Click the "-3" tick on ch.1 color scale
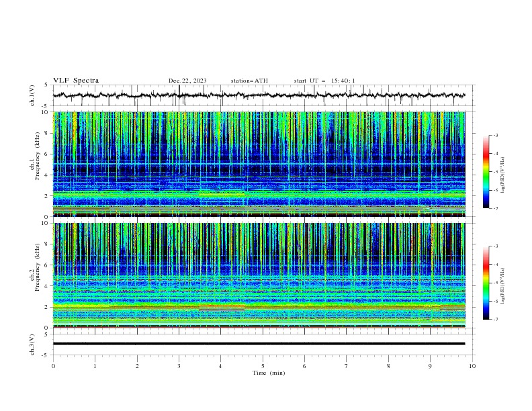532x411 pixels. 495,135
